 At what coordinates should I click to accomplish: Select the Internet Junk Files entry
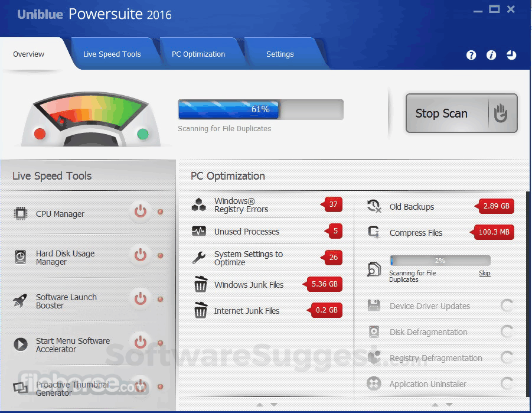[247, 310]
